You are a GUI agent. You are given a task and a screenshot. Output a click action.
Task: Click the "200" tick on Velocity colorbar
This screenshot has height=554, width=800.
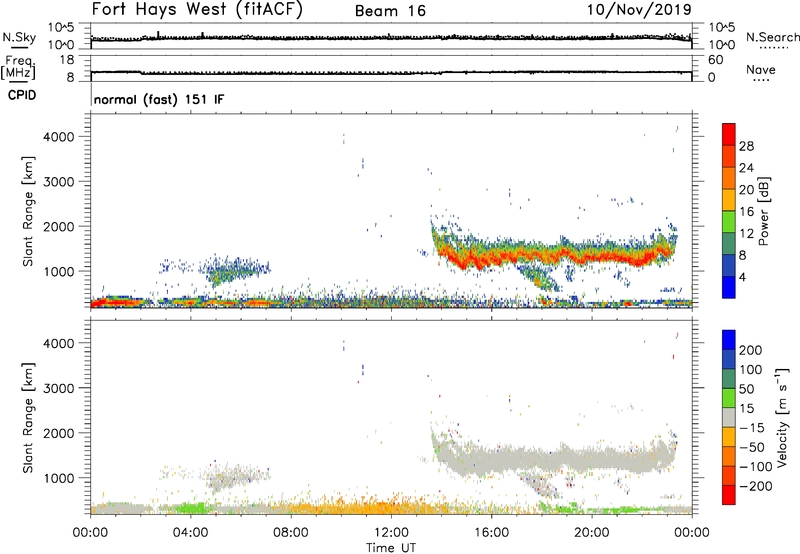[751, 350]
